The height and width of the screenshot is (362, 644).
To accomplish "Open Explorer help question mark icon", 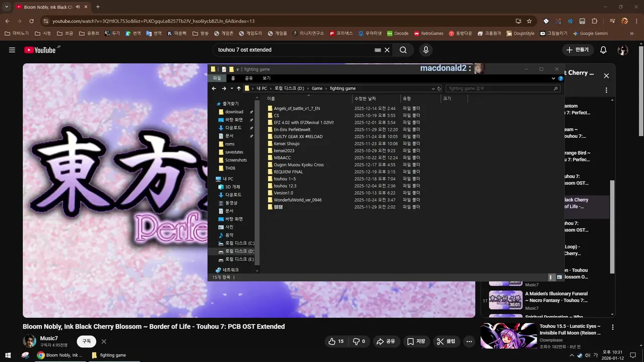I will pyautogui.click(x=561, y=78).
